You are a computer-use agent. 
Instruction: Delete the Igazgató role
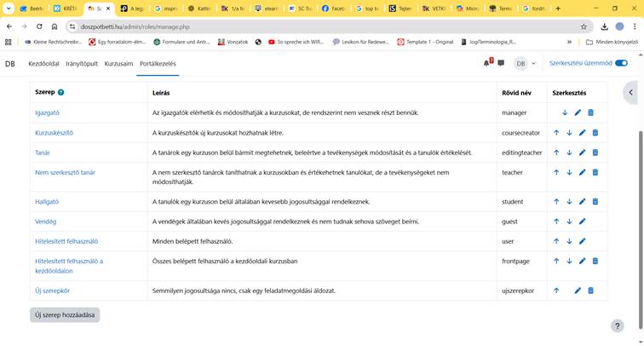(x=590, y=112)
